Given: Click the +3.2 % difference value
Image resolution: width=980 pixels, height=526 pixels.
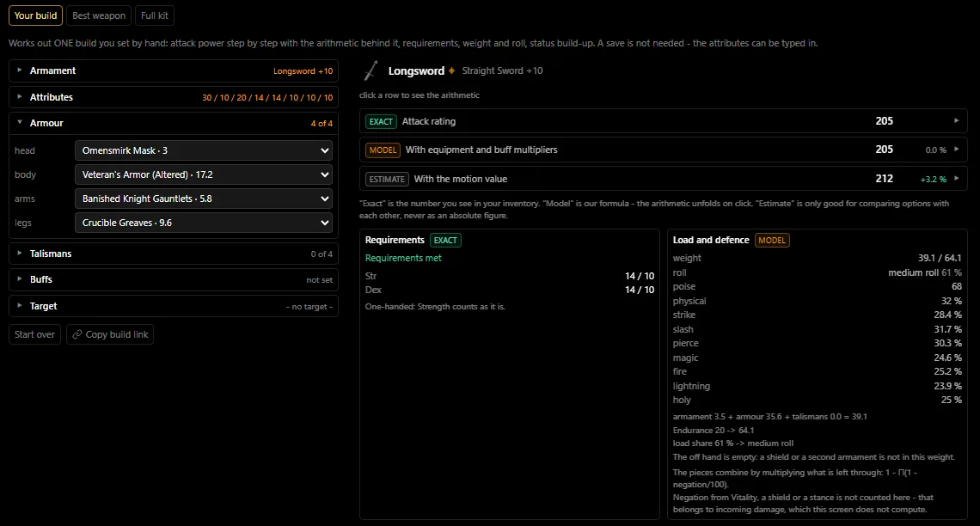Looking at the screenshot, I should [933, 180].
